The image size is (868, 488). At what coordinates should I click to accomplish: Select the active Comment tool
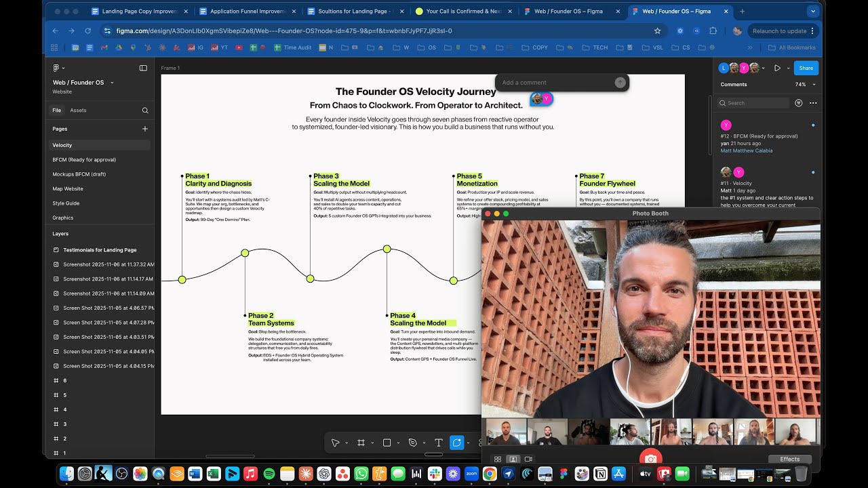[457, 443]
